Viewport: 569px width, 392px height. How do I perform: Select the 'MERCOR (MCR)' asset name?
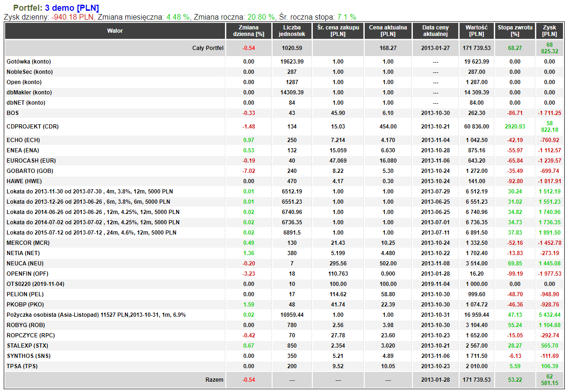tap(28, 243)
